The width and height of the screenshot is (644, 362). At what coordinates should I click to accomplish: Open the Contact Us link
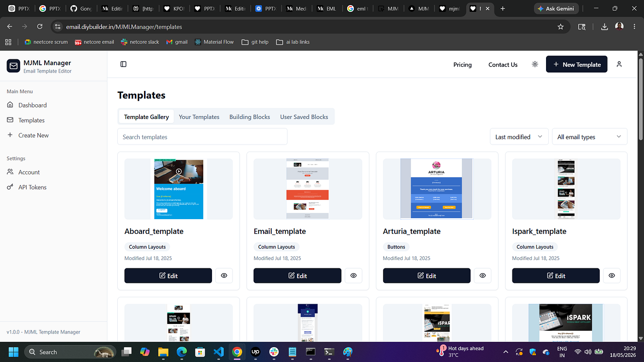tap(503, 65)
